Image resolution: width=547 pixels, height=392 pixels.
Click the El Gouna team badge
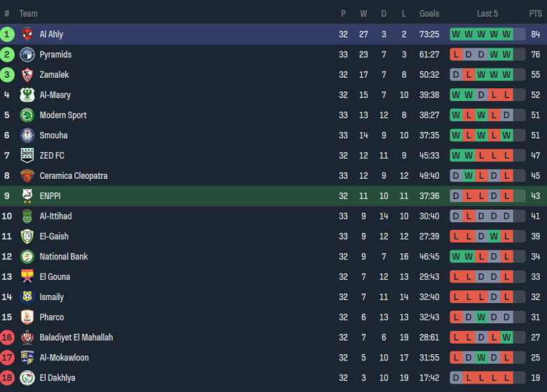(27, 277)
